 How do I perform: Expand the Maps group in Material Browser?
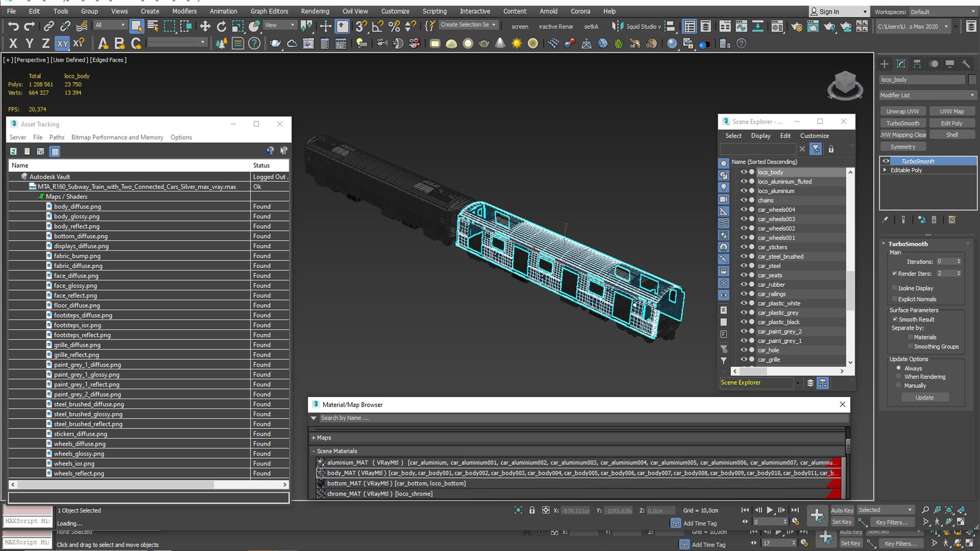313,438
